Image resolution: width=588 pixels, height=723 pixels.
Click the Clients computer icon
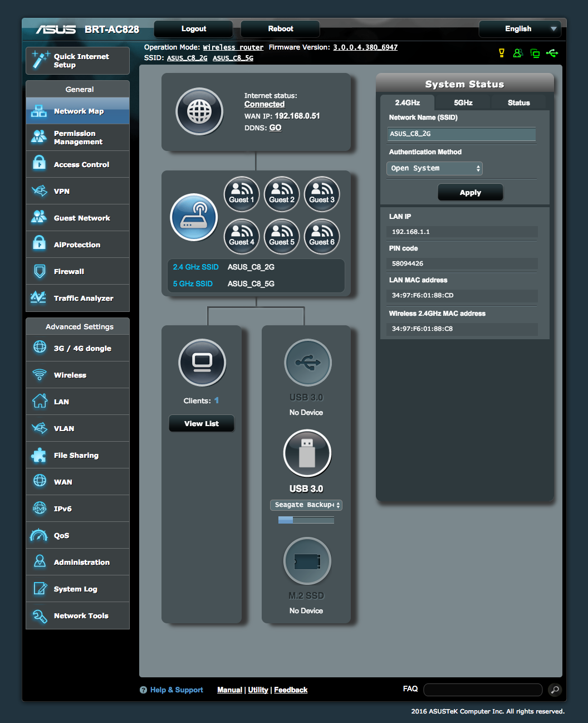202,363
